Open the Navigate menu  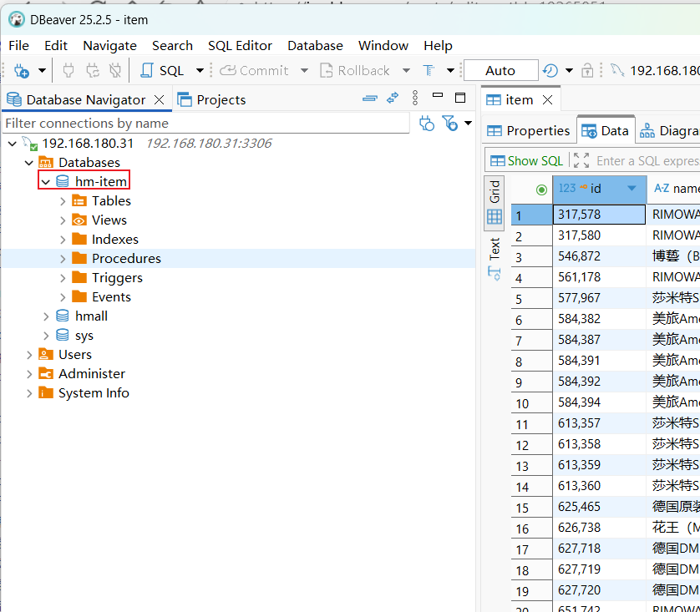coord(109,45)
